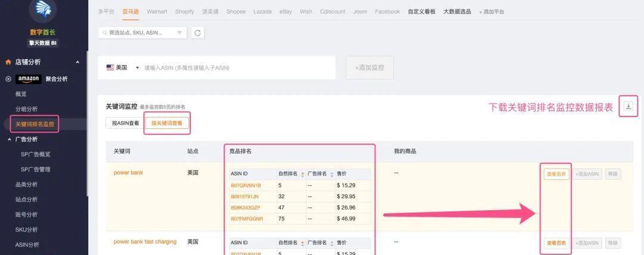This screenshot has height=255, width=644.
Task: Switch to the Wish tab
Action: 306,11
